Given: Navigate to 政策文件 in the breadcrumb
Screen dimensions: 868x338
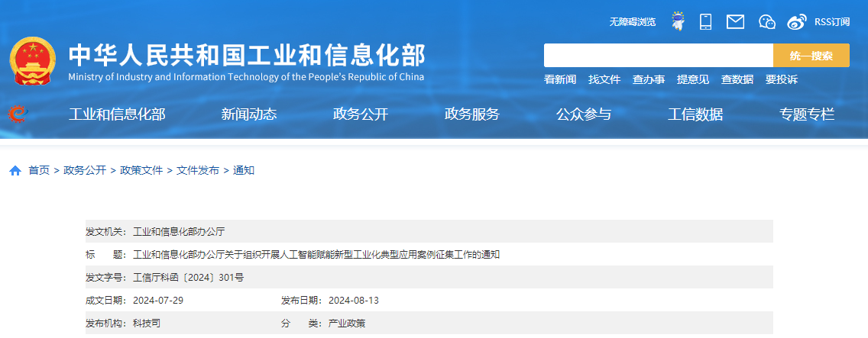Looking at the screenshot, I should pos(141,170).
